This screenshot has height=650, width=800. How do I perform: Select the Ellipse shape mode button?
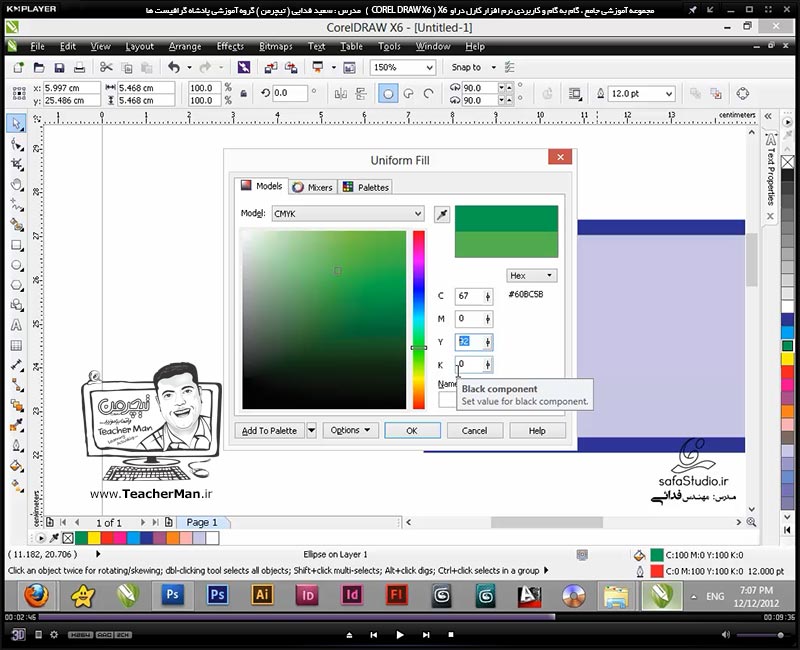point(388,94)
